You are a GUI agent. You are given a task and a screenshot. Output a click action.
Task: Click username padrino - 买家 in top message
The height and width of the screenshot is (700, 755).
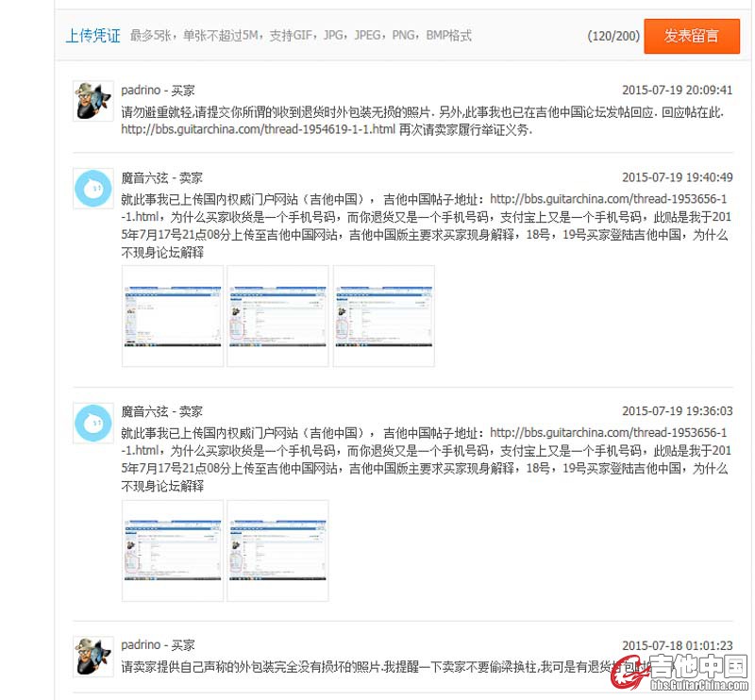pos(158,91)
